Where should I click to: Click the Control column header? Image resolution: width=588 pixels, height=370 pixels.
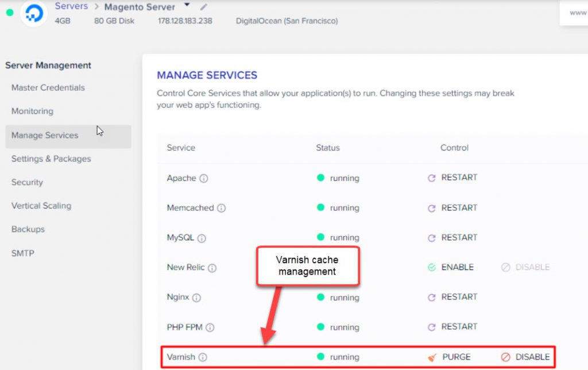point(454,148)
